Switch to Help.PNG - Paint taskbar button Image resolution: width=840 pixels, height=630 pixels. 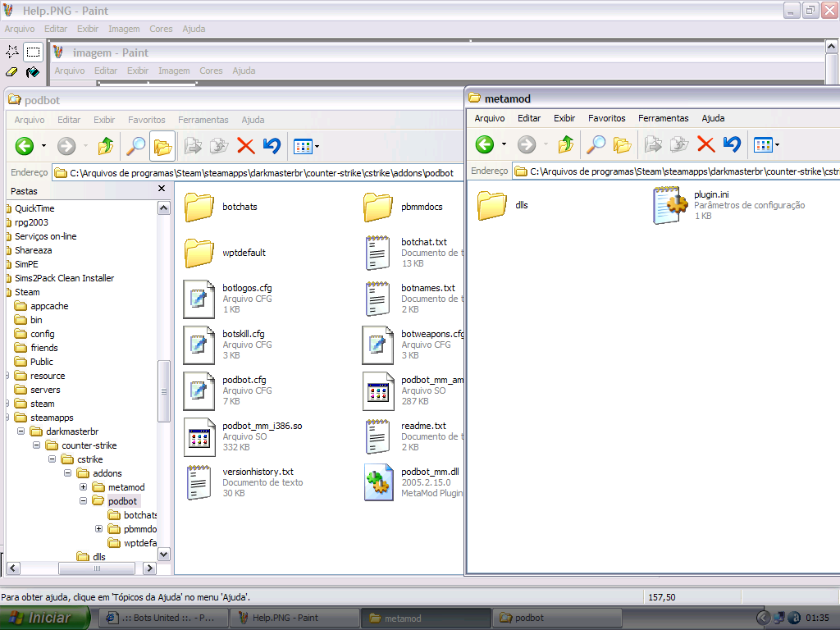click(294, 619)
